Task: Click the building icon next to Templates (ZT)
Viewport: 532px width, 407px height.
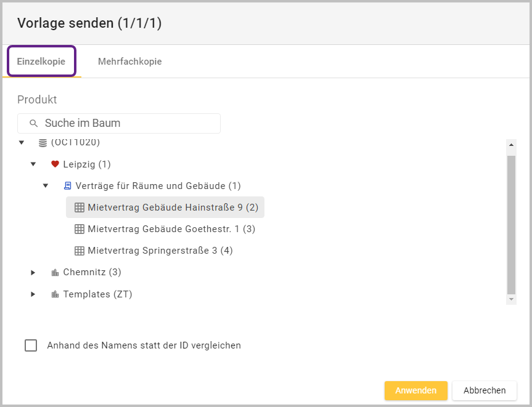Action: (55, 294)
